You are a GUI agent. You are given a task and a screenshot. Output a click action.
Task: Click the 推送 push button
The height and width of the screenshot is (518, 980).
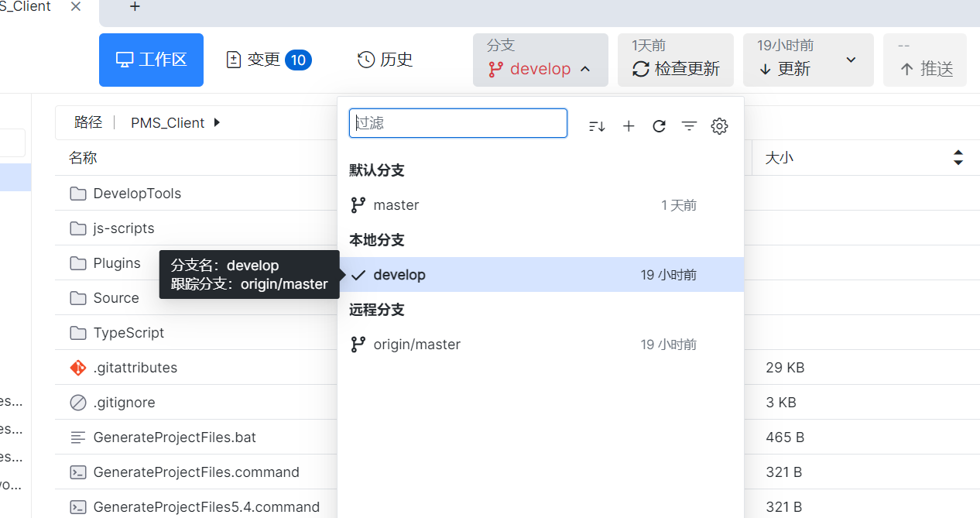[925, 60]
